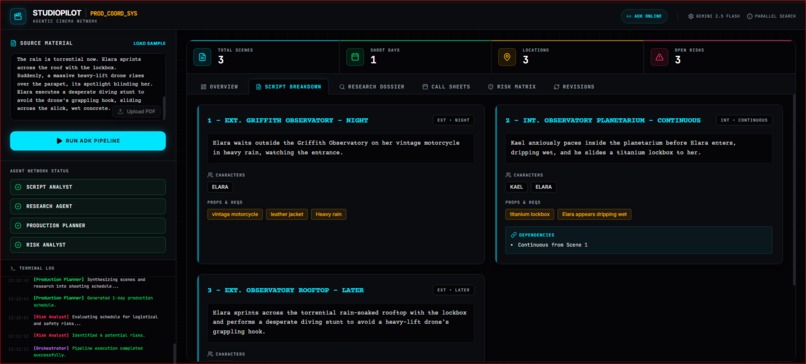The height and width of the screenshot is (364, 806).
Task: Select the Research Agent row
Action: coord(88,206)
